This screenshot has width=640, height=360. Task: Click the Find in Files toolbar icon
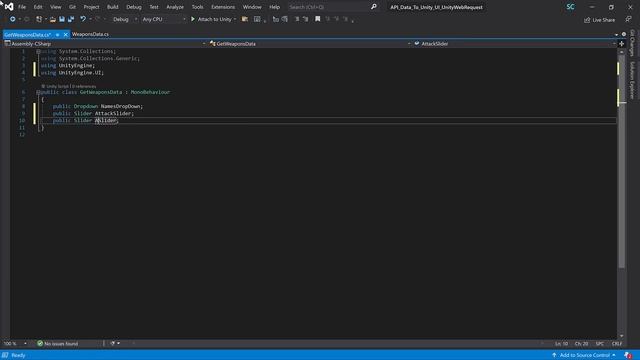[x=245, y=19]
